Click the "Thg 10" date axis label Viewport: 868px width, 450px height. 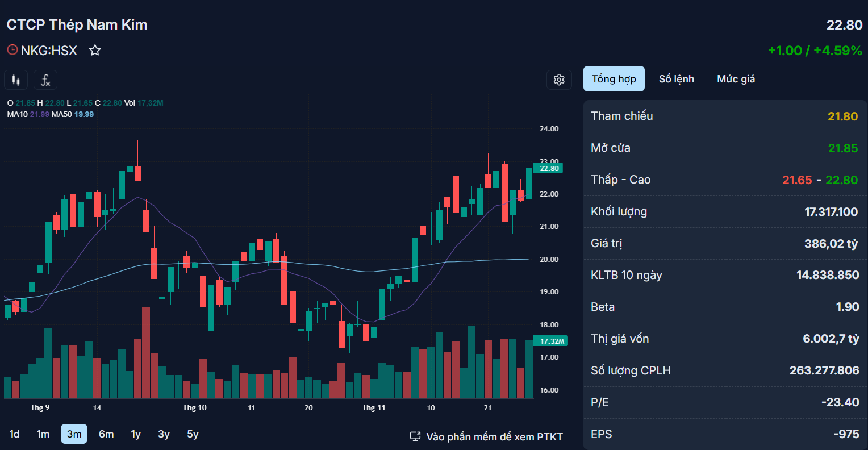click(195, 407)
